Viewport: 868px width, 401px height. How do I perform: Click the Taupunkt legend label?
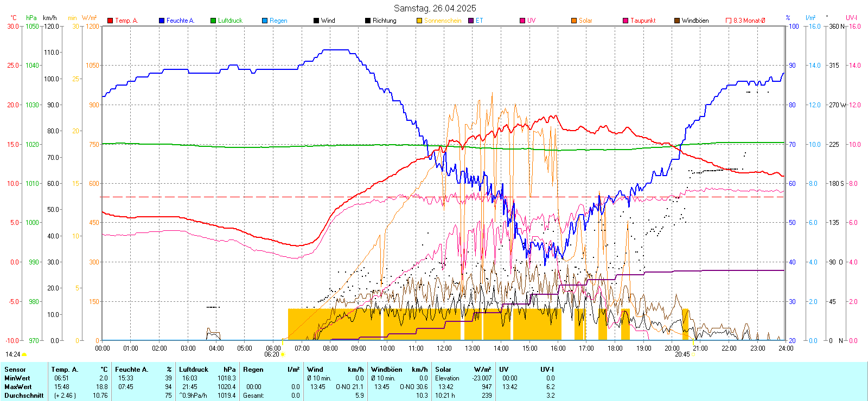click(643, 21)
